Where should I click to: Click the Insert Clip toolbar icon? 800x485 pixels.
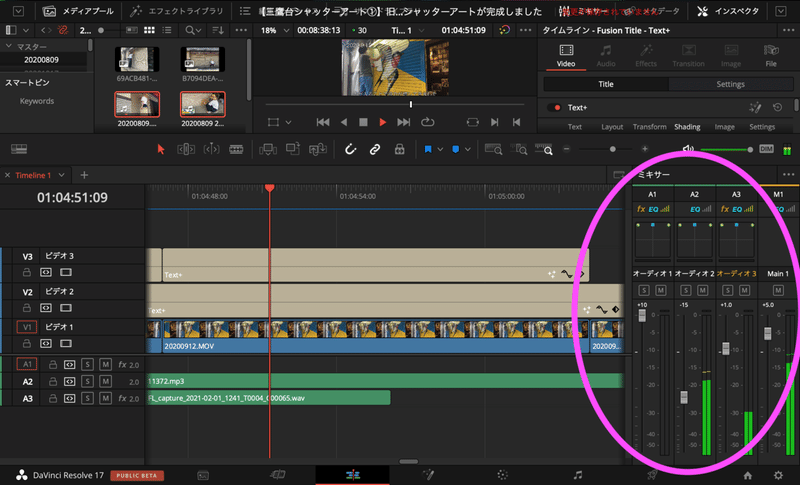268,149
